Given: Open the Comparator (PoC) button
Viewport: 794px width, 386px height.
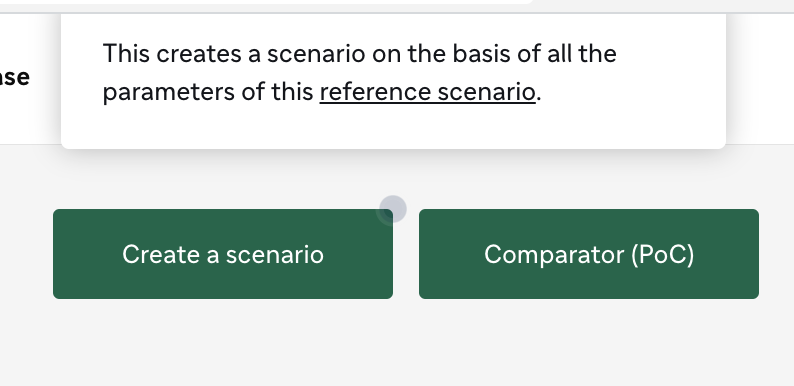Looking at the screenshot, I should click(x=589, y=254).
